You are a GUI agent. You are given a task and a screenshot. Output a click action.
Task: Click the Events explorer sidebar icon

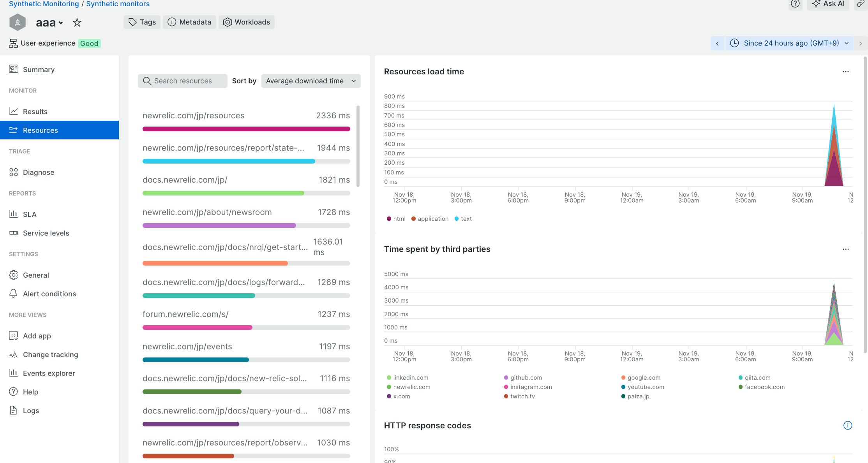[x=14, y=373]
